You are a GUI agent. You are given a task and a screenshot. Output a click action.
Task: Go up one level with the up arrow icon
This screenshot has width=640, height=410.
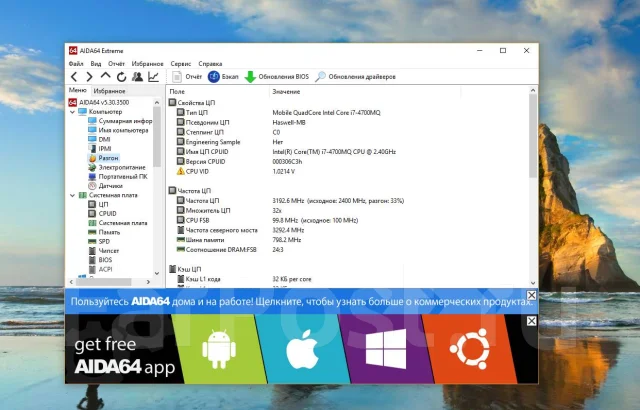tap(105, 76)
